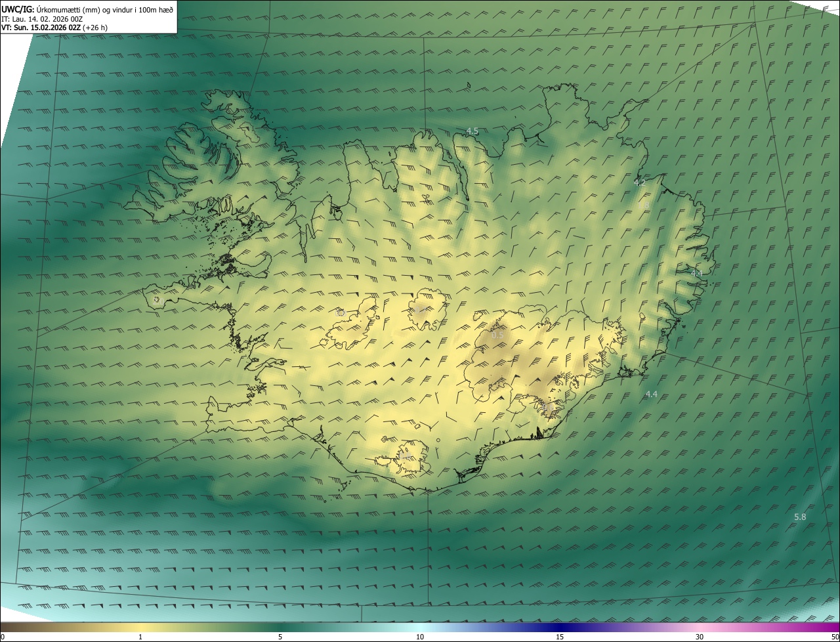840x642 pixels.
Task: Click the 4.2 value label in the northeast
Action: (639, 182)
